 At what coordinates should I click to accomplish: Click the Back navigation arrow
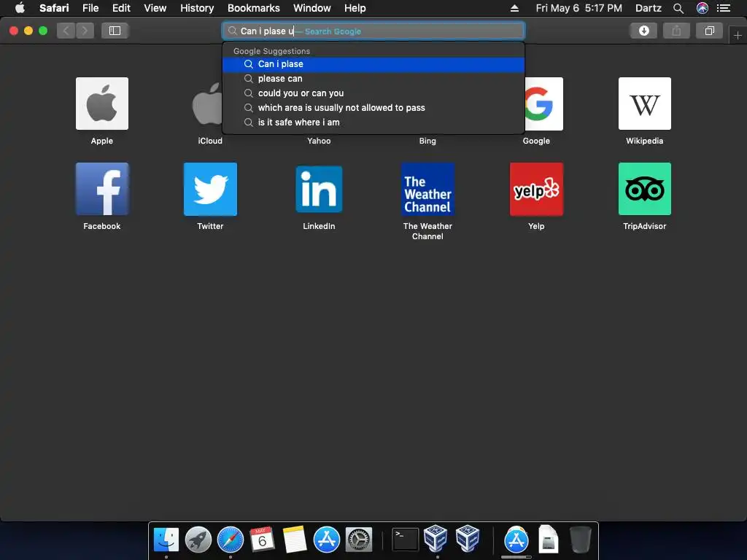pyautogui.click(x=66, y=31)
